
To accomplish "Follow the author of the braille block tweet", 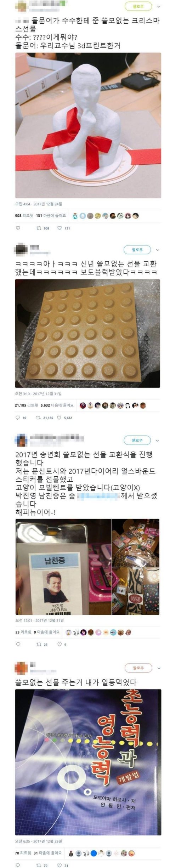I will (x=137, y=250).
